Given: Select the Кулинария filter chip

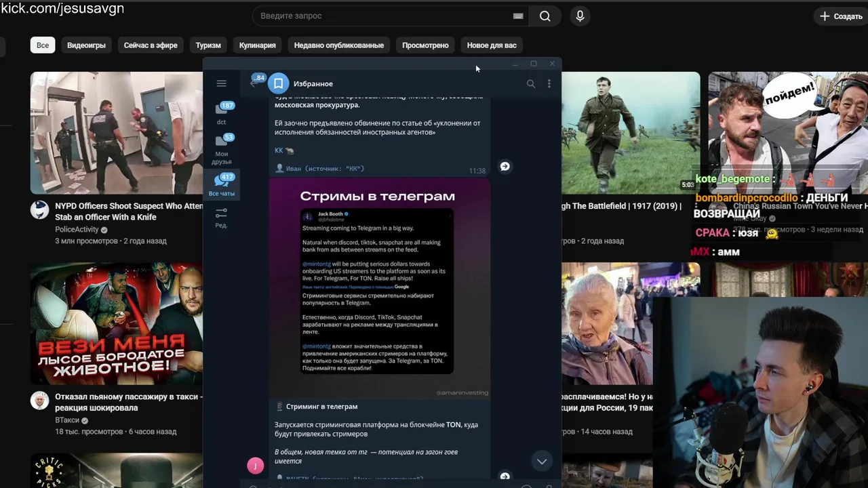Looking at the screenshot, I should [257, 45].
